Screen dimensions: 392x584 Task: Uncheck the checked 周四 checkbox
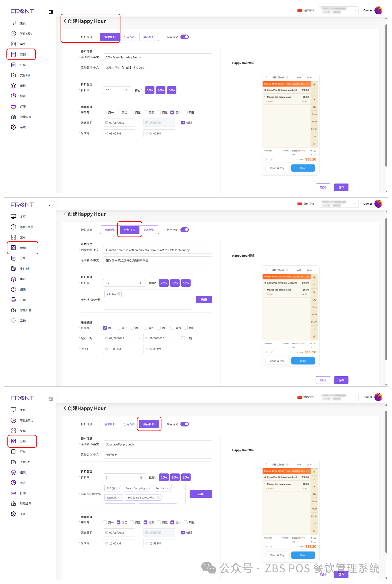click(145, 522)
